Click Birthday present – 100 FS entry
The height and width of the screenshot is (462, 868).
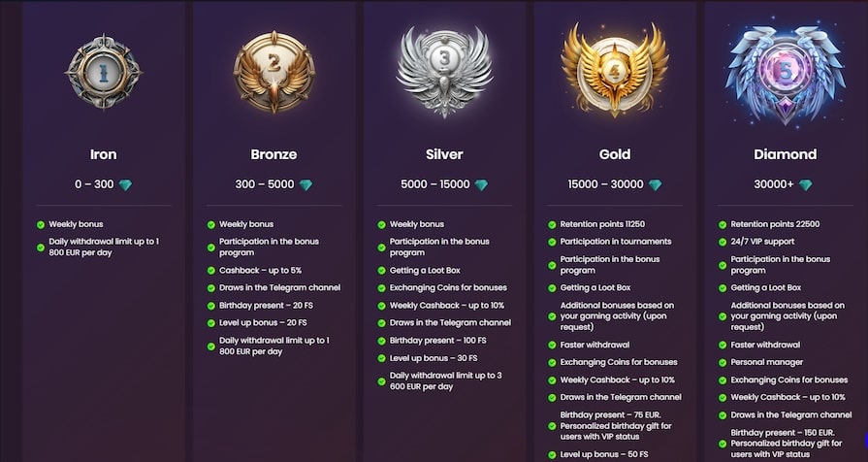(437, 340)
